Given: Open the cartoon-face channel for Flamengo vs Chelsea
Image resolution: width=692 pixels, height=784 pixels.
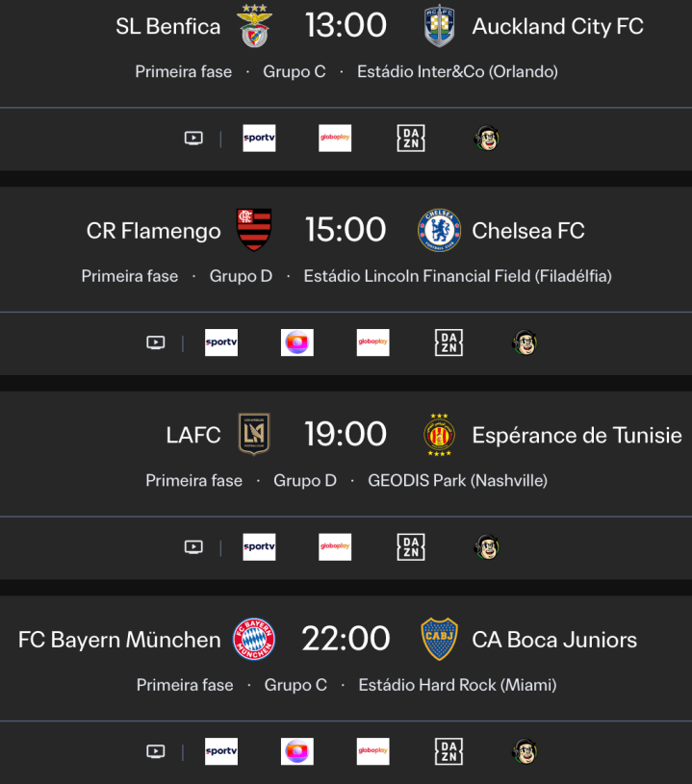Looking at the screenshot, I should [x=525, y=342].
